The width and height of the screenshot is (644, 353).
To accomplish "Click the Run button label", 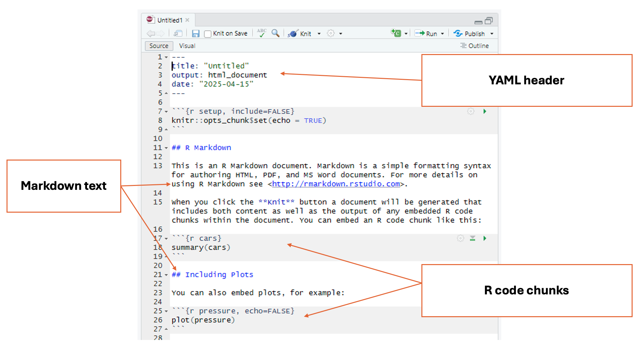I will tap(432, 34).
